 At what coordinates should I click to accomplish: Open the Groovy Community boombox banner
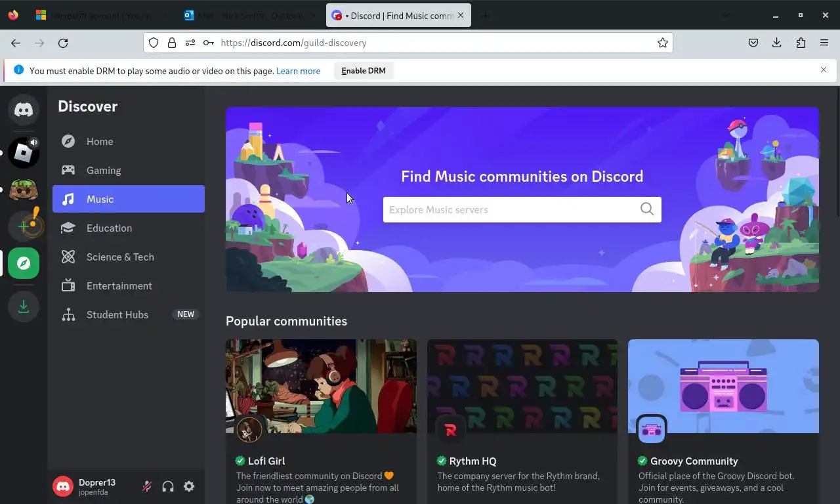coord(723,386)
